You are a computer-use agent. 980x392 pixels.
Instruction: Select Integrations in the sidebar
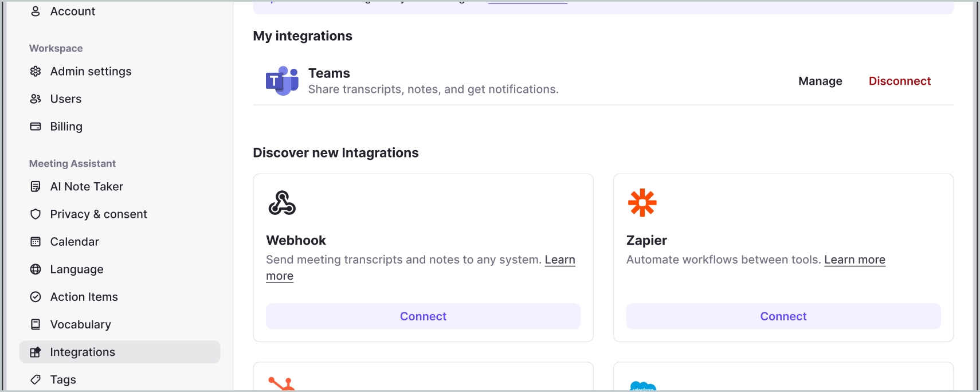[x=83, y=352]
